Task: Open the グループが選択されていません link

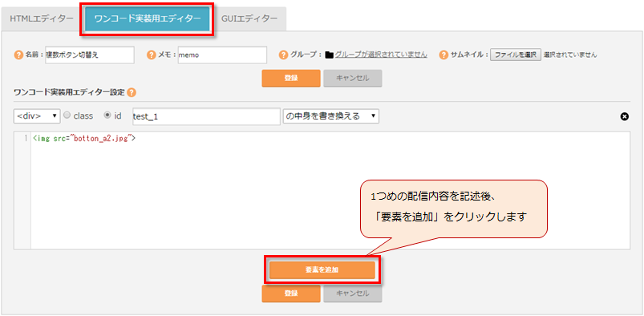Action: (x=381, y=55)
